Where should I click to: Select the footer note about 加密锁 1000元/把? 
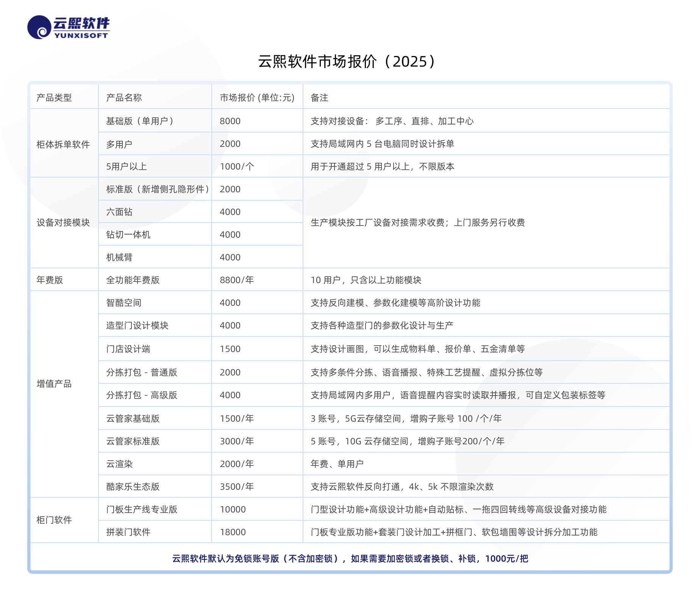[x=350, y=559]
